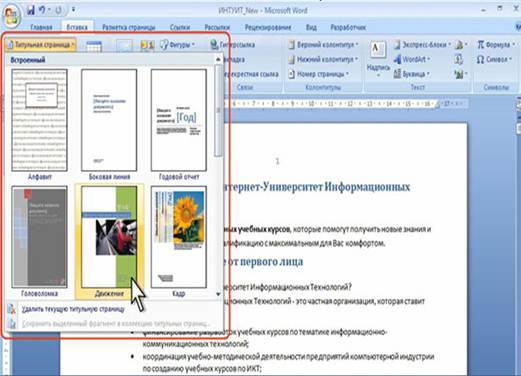Redo the previous action
The height and width of the screenshot is (376, 521).
58,10
